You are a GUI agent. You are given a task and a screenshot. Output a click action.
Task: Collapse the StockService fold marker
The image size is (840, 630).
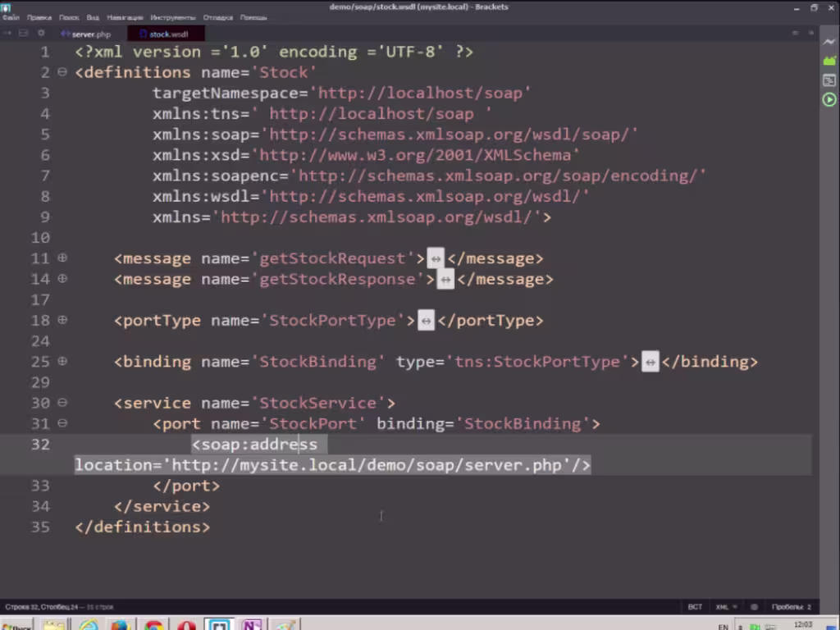(62, 403)
